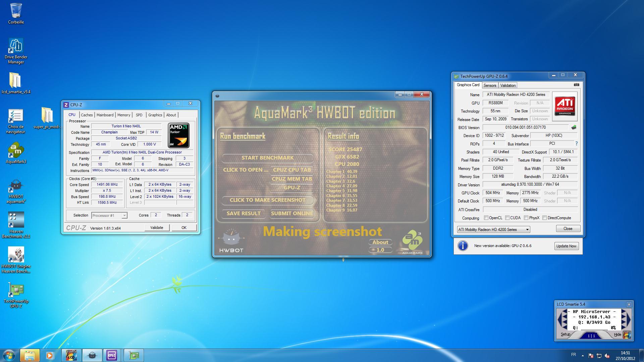
Task: Switch to Graphics tab in CPU-Z
Action: pyautogui.click(x=155, y=115)
